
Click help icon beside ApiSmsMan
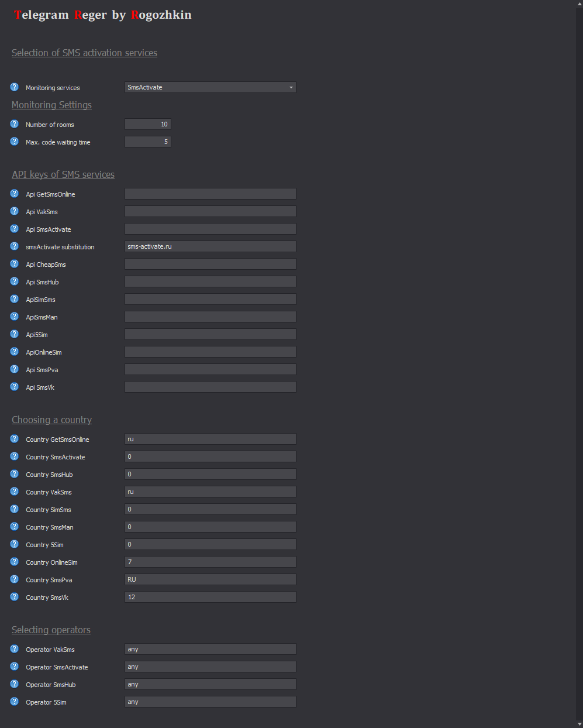click(x=15, y=317)
